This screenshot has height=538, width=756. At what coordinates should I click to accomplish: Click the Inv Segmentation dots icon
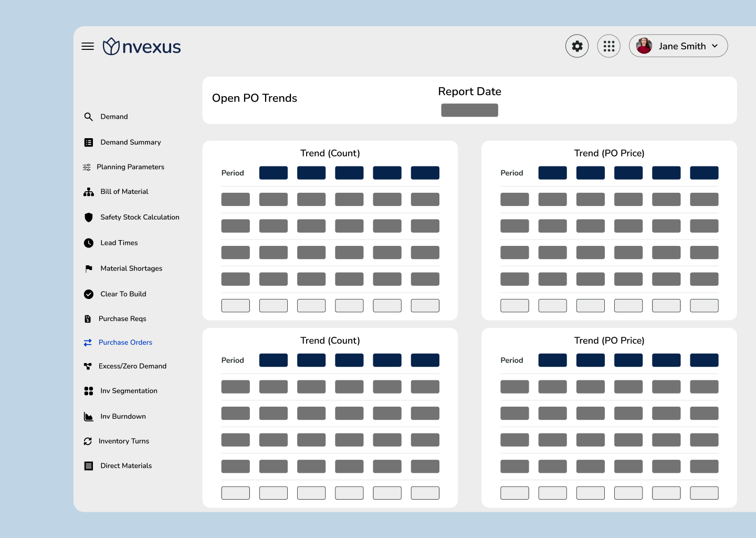[89, 391]
